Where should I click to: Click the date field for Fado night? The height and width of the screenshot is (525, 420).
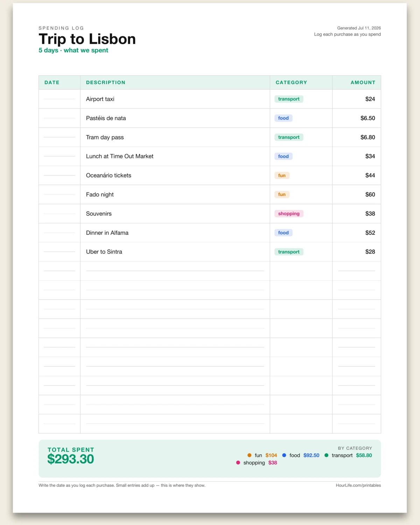tap(59, 195)
